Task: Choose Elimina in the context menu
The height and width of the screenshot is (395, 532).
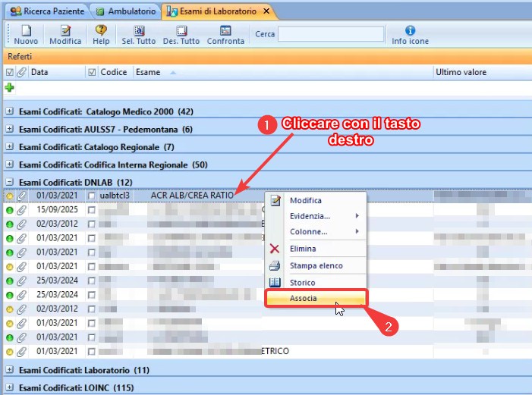Action: click(x=316, y=249)
